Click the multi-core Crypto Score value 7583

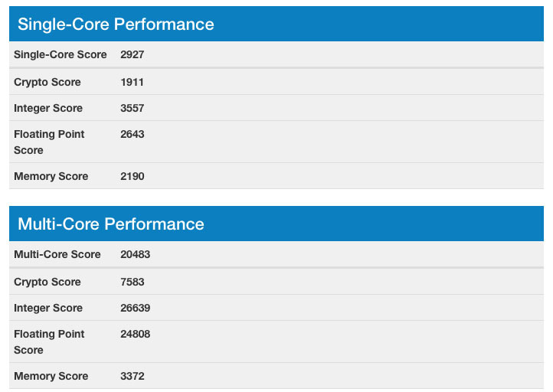[133, 282]
